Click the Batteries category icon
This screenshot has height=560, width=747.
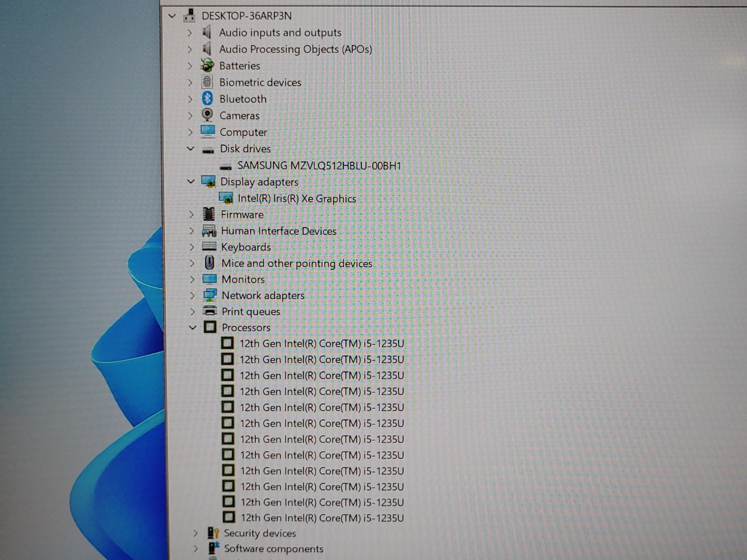click(207, 66)
